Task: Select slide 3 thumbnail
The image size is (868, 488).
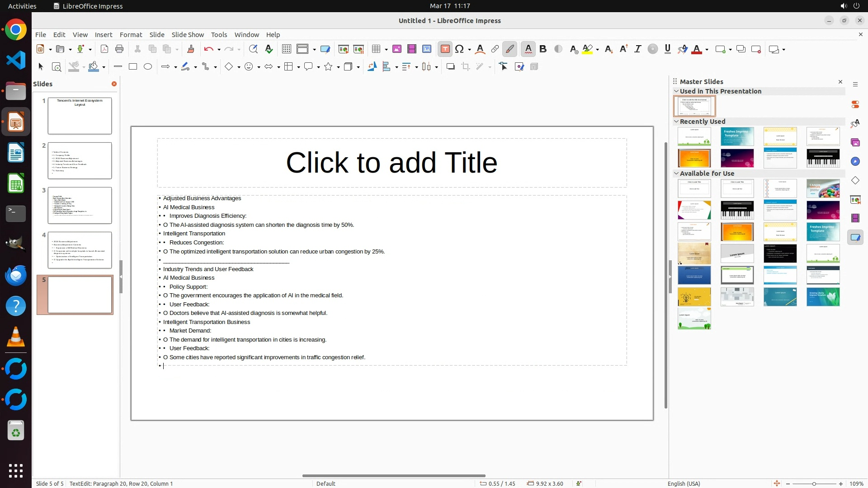Action: click(x=80, y=206)
